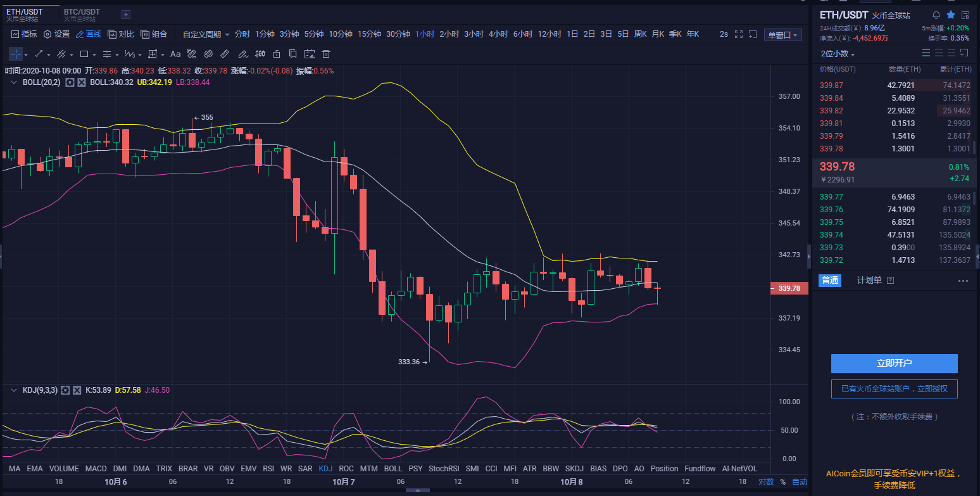Select the Elliott wave drawing tool
980x496 pixels.
(129, 54)
